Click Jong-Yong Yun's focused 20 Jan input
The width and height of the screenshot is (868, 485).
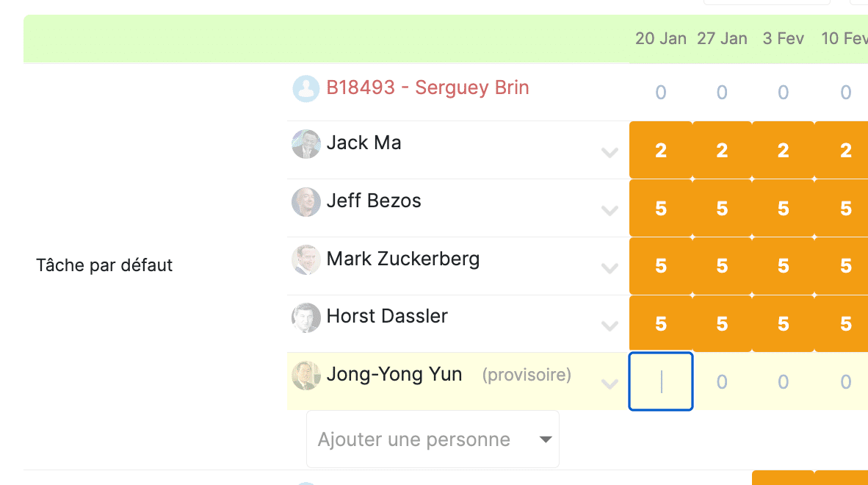coord(661,381)
